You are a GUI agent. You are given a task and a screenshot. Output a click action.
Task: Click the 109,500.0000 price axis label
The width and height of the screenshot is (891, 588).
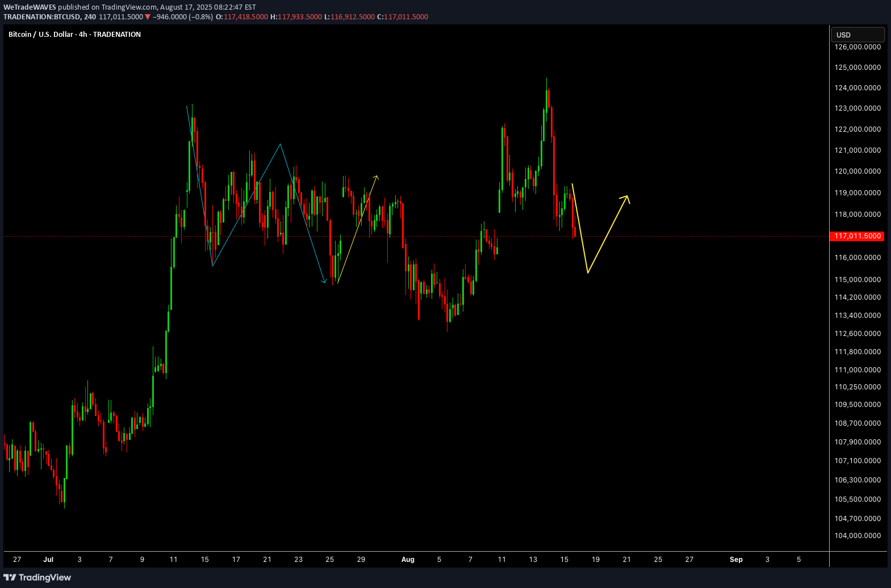pos(857,404)
